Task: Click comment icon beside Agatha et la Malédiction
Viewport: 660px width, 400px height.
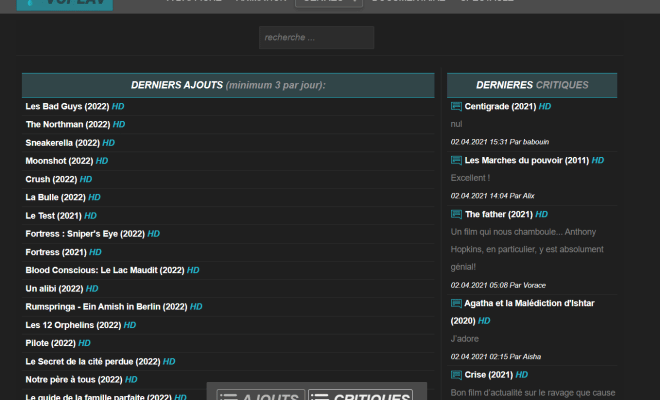Action: pyautogui.click(x=456, y=303)
